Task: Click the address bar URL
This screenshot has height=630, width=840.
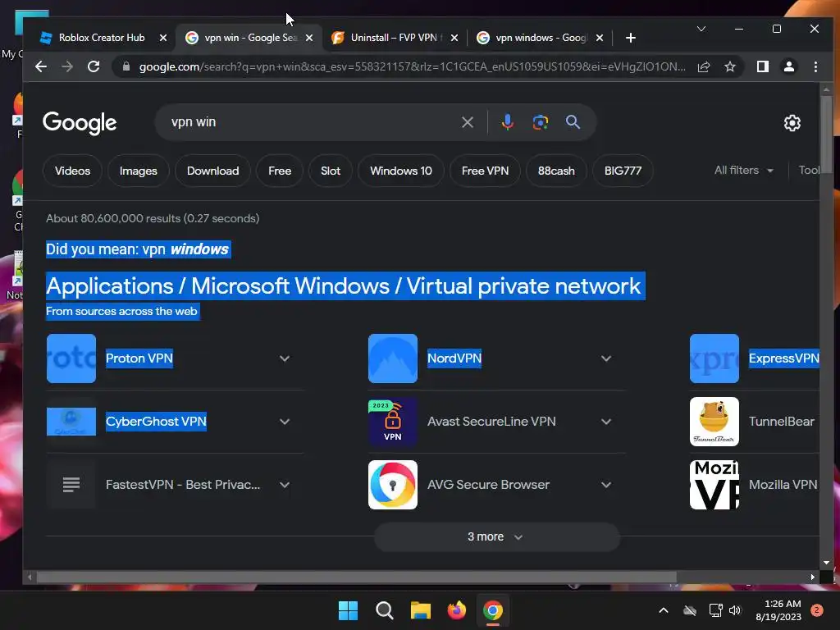Action: [412, 66]
